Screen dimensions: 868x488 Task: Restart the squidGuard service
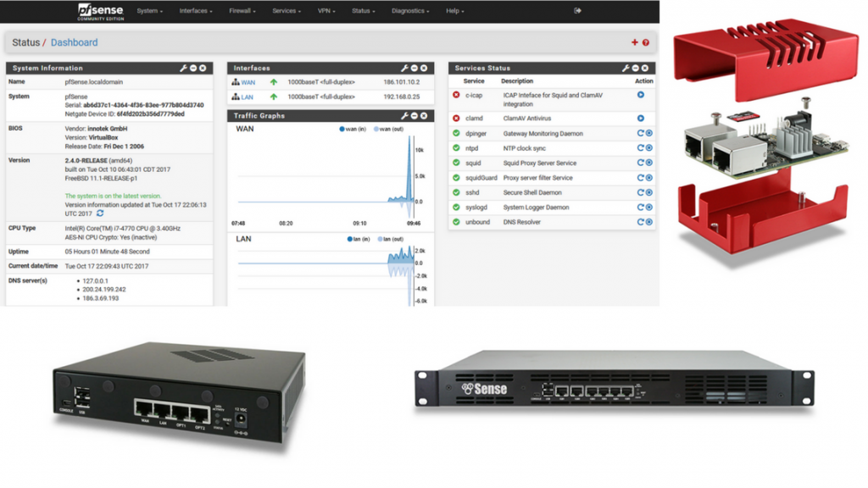coord(641,178)
